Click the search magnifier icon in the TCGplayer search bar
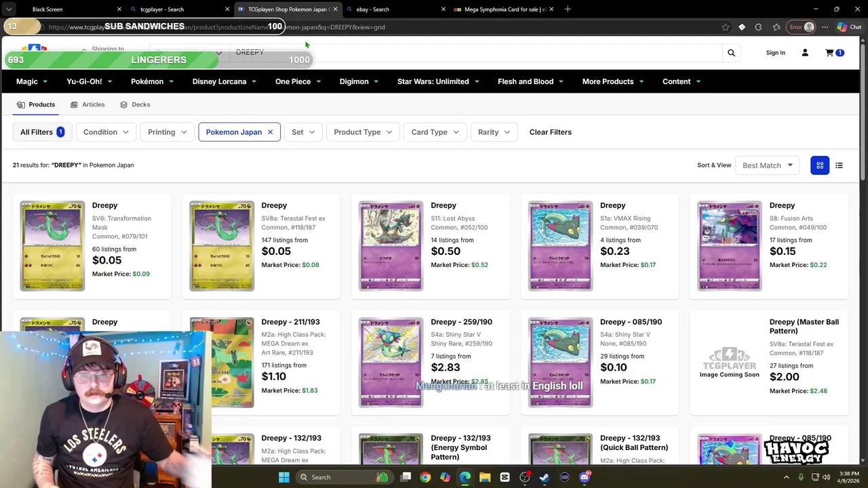The image size is (868, 488). click(x=731, y=53)
